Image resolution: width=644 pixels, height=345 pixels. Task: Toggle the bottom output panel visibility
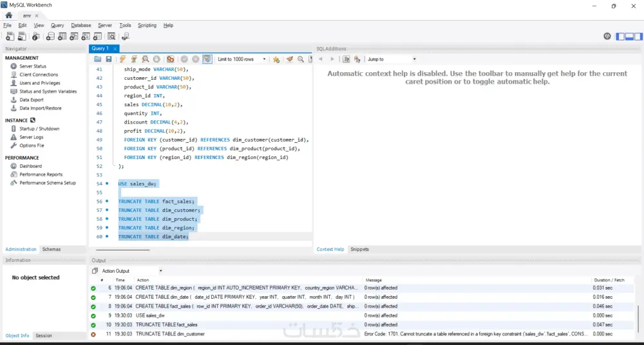629,37
